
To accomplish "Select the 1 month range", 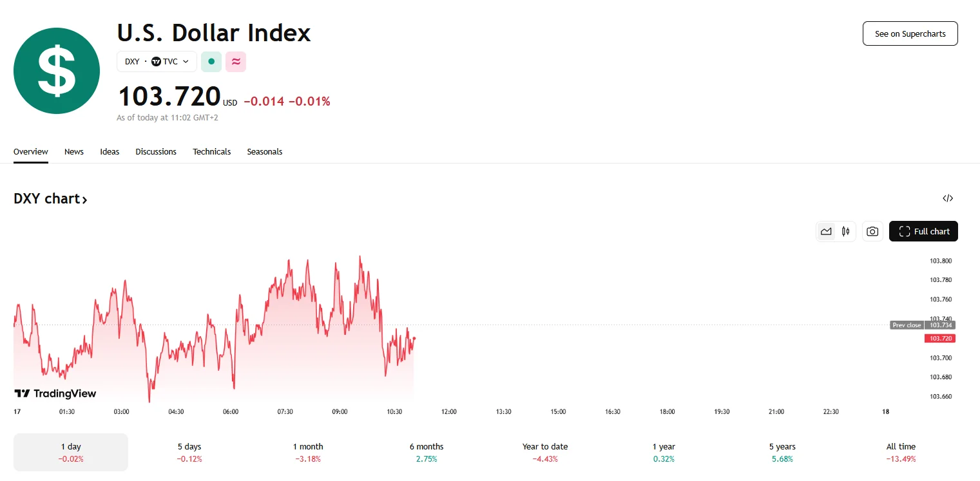I will pyautogui.click(x=308, y=452).
